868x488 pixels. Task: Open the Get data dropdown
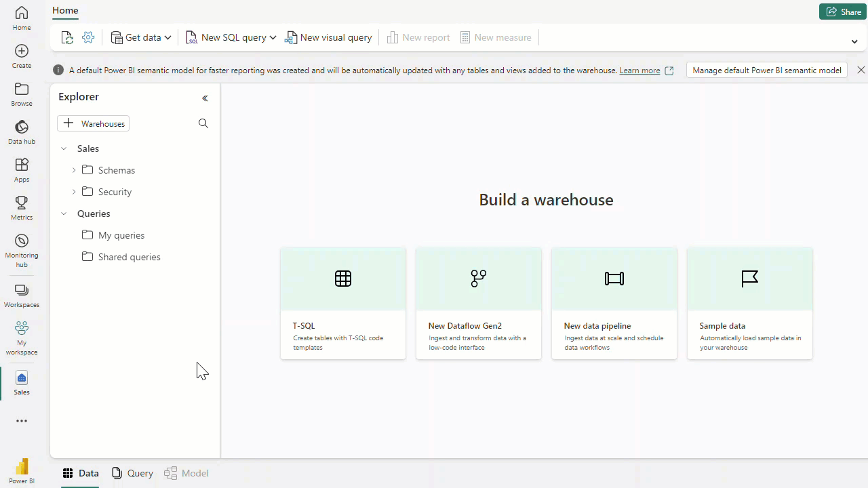pyautogui.click(x=141, y=37)
